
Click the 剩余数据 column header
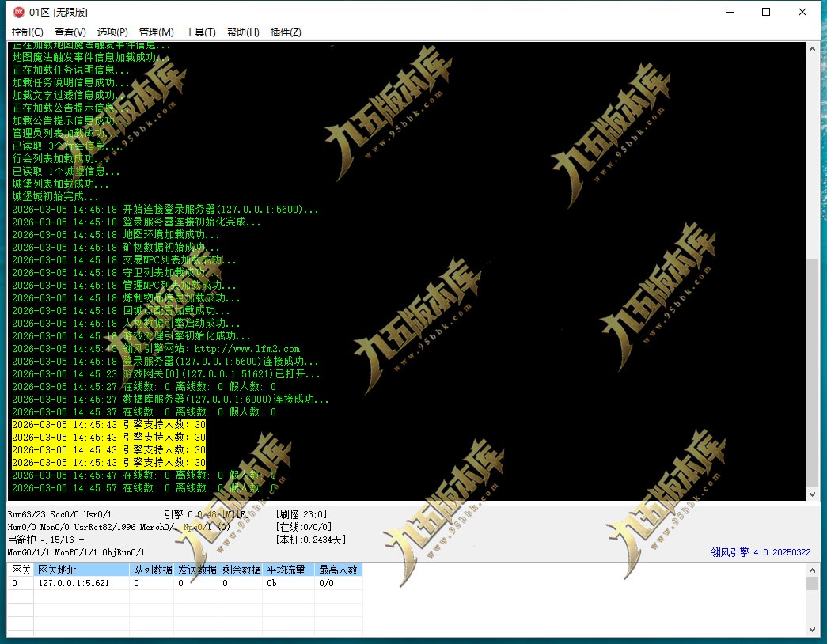coord(241,570)
